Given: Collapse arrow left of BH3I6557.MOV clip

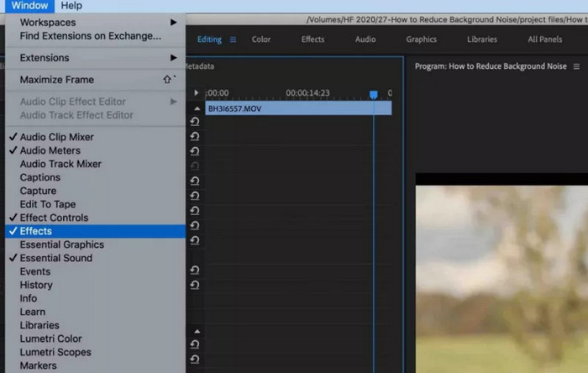Looking at the screenshot, I should click(197, 108).
